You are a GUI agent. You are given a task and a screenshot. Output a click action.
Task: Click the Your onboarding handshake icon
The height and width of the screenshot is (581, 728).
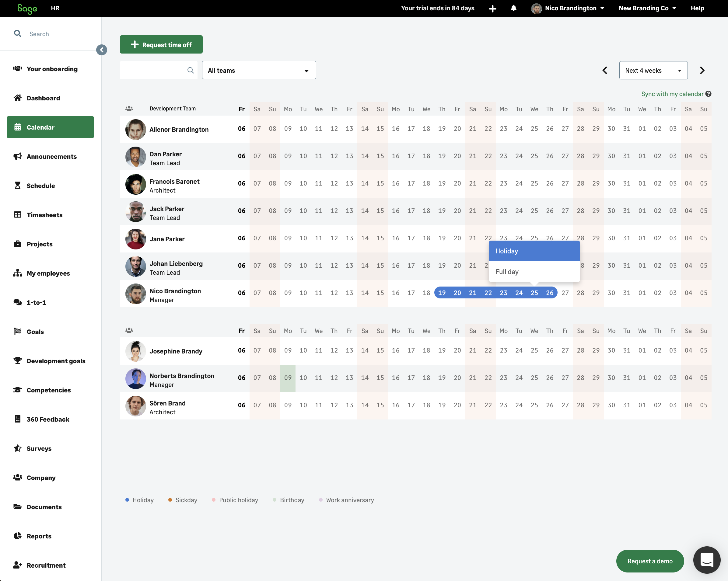coord(18,68)
